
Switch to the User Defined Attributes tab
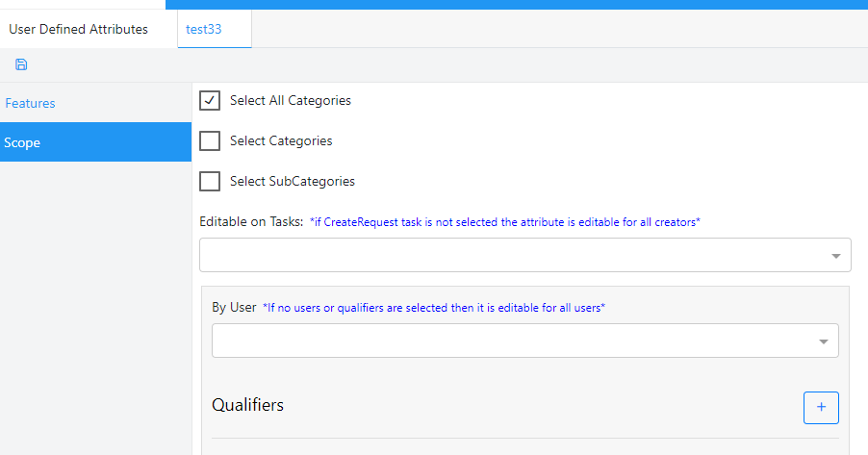[x=79, y=29]
